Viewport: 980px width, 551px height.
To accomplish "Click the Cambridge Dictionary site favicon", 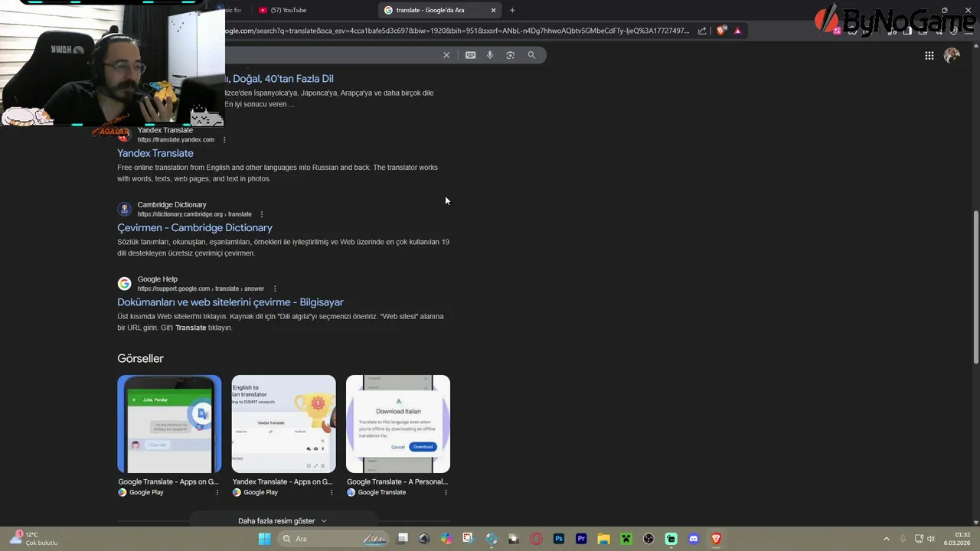I will point(124,209).
